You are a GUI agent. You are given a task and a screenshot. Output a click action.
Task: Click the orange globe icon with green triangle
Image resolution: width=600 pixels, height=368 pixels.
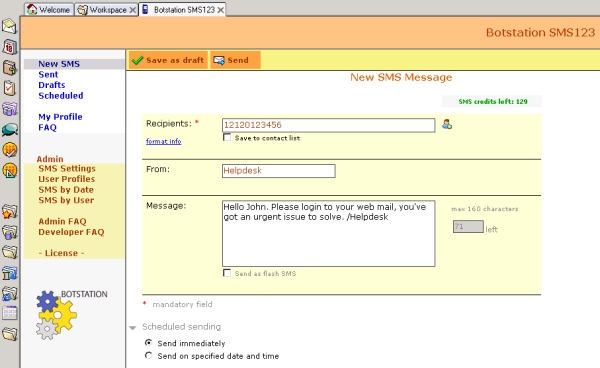coord(9,171)
